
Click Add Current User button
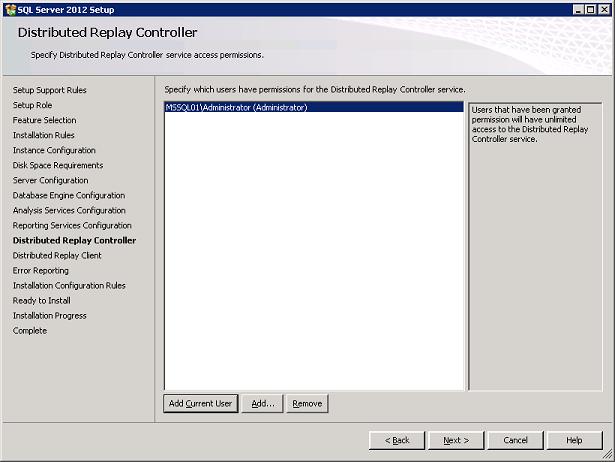(200, 404)
